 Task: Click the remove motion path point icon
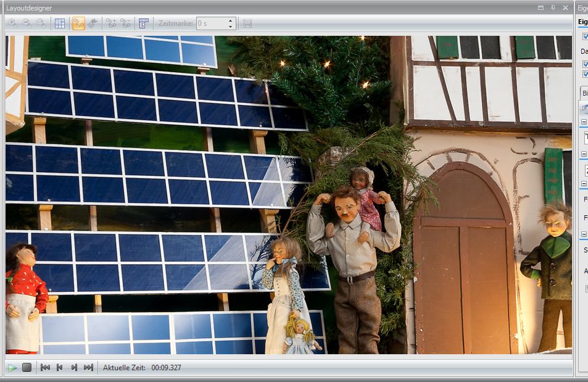point(126,23)
